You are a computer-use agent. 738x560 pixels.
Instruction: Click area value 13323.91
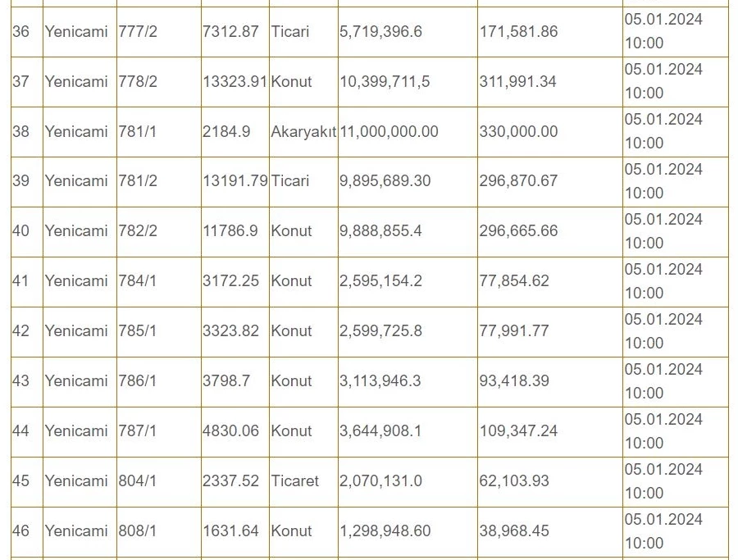[235, 82]
